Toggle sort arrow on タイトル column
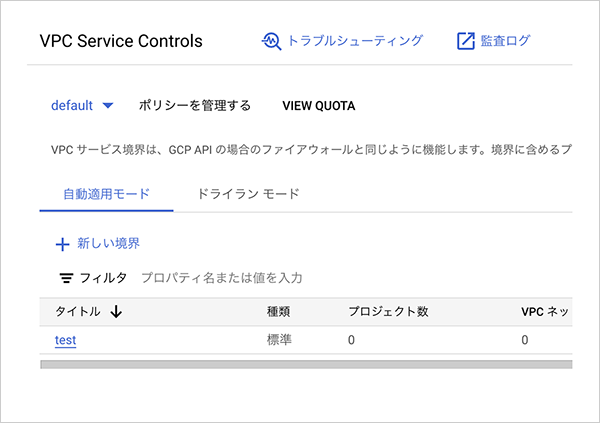The width and height of the screenshot is (600, 423). coord(116,312)
